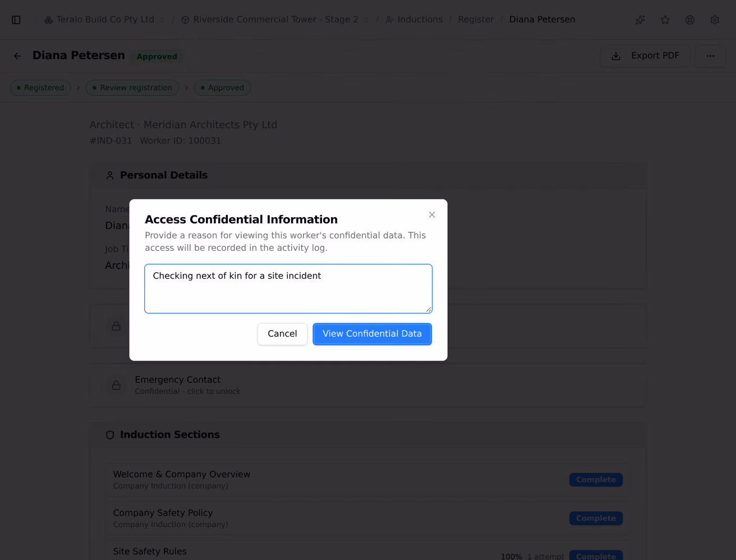Unlock the Emergency Contact section
The width and height of the screenshot is (736, 560).
[x=368, y=385]
